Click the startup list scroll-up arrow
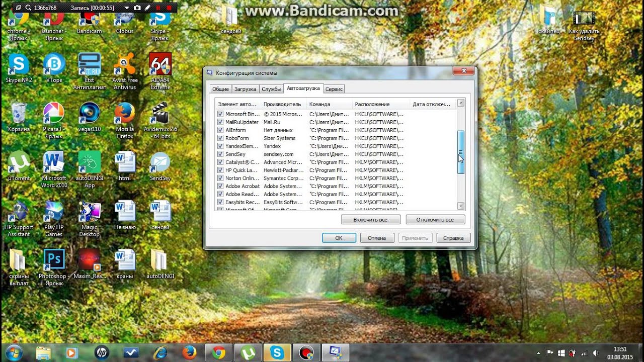This screenshot has width=644, height=362. click(460, 103)
